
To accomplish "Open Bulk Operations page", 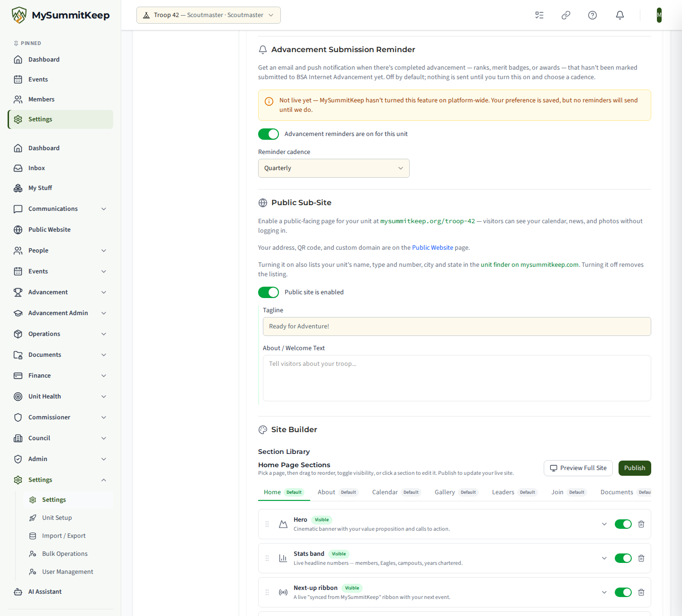I will 68,554.
